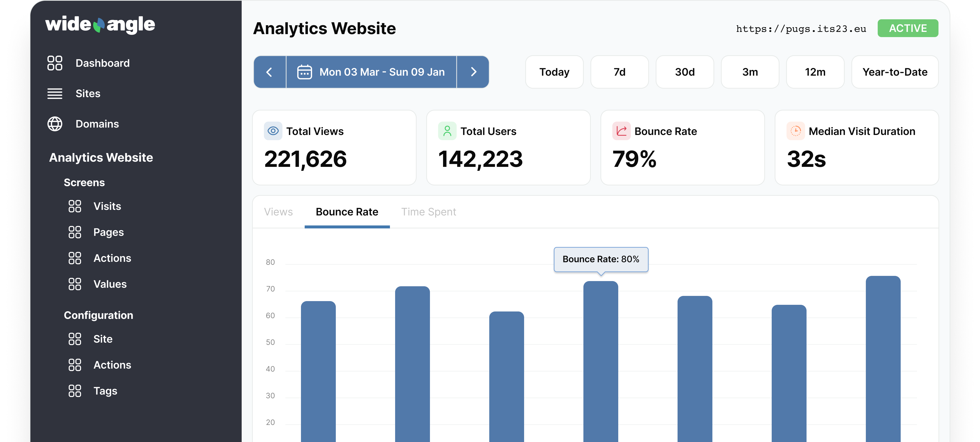Click the Median Visit Duration clock icon
Screen dimensions: 980x442
point(796,131)
